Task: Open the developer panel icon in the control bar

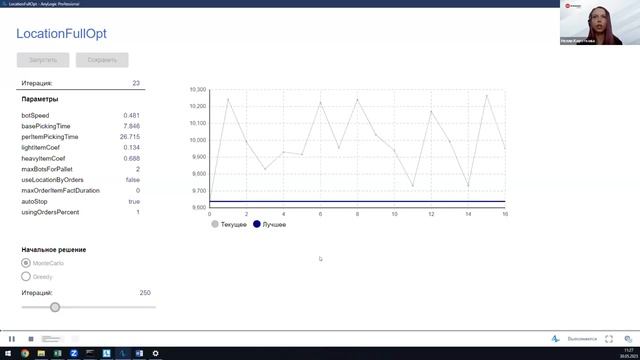Action: point(628,339)
